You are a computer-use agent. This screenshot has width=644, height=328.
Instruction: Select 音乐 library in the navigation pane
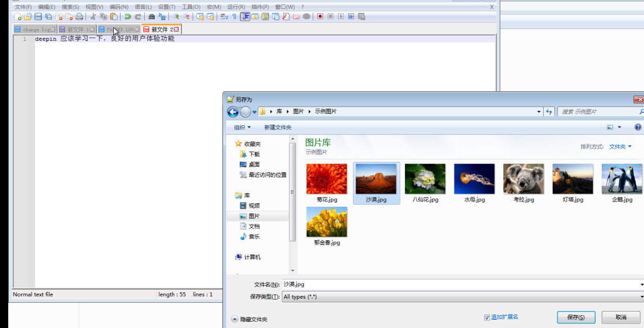coord(250,237)
